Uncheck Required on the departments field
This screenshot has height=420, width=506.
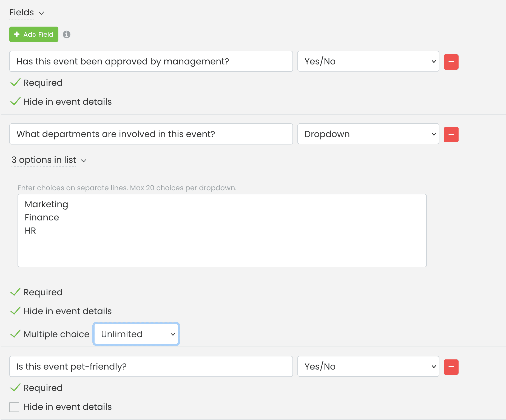[x=15, y=292]
